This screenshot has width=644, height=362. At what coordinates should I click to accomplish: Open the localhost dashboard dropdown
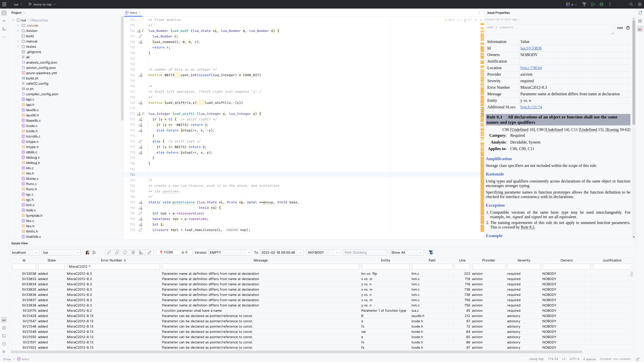coord(24,252)
